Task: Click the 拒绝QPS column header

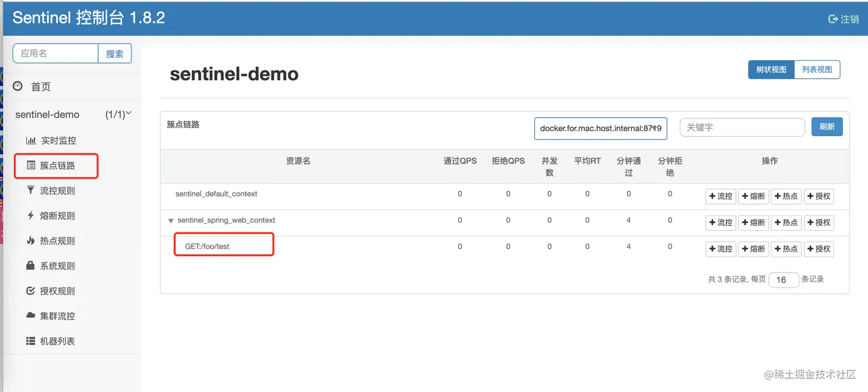Action: [508, 161]
